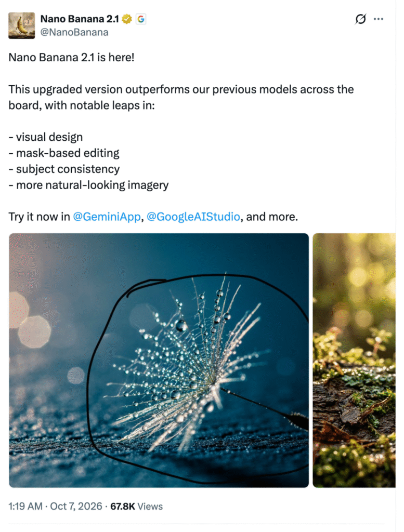The width and height of the screenshot is (404, 532).
Task: Click the Oct 7, 2026 date
Action: pyautogui.click(x=76, y=506)
